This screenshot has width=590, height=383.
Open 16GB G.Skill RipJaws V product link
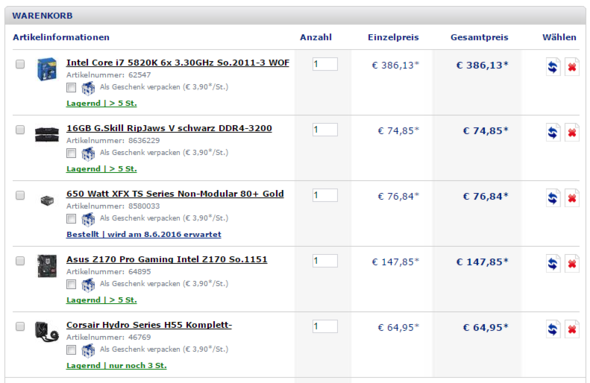169,128
